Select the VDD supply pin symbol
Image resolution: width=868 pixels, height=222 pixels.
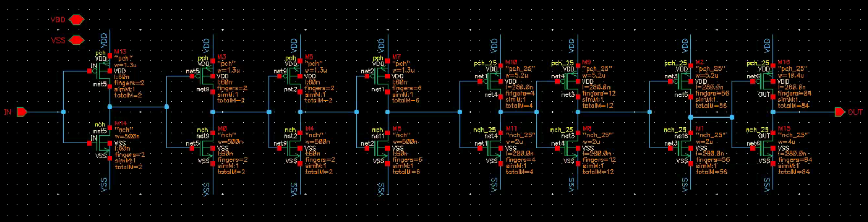coord(76,20)
